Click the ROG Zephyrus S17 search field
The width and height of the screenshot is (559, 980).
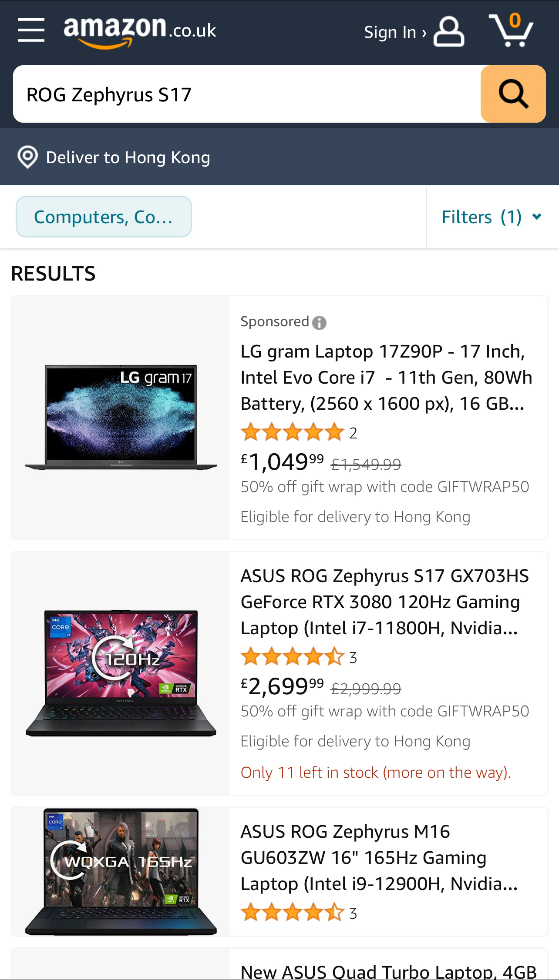pos(247,94)
